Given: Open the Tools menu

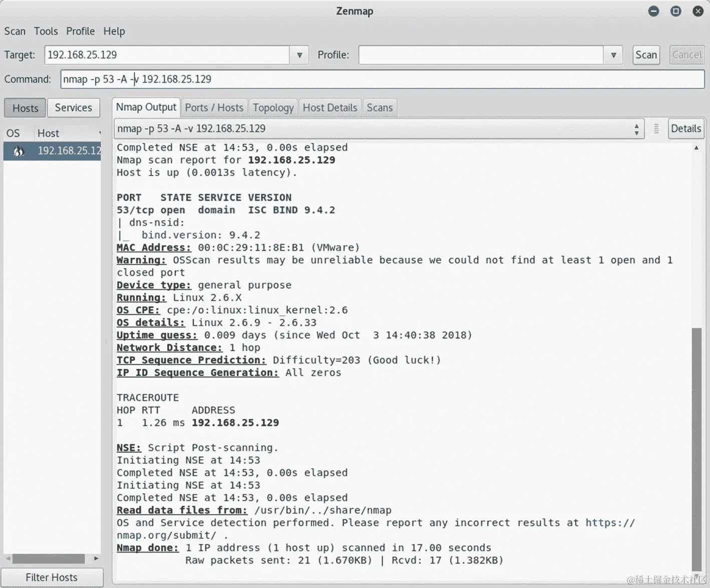Looking at the screenshot, I should point(46,31).
